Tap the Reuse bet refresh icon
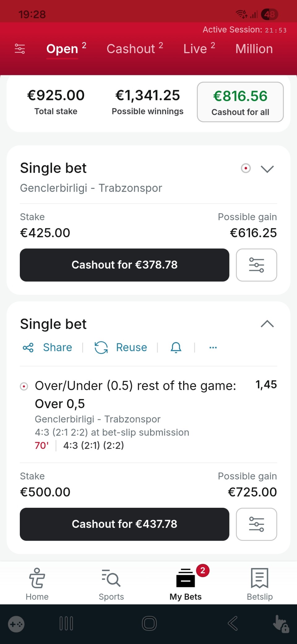The image size is (297, 644). pyautogui.click(x=101, y=347)
